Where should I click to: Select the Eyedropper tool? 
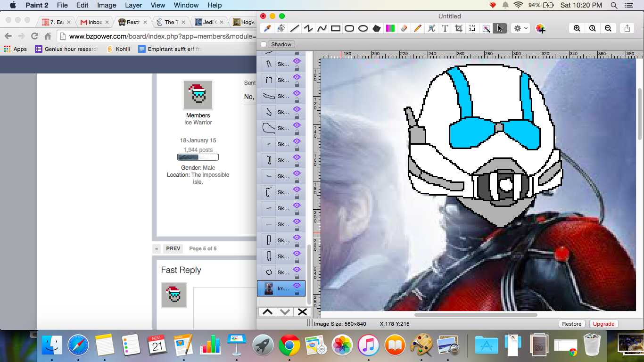[x=267, y=28]
